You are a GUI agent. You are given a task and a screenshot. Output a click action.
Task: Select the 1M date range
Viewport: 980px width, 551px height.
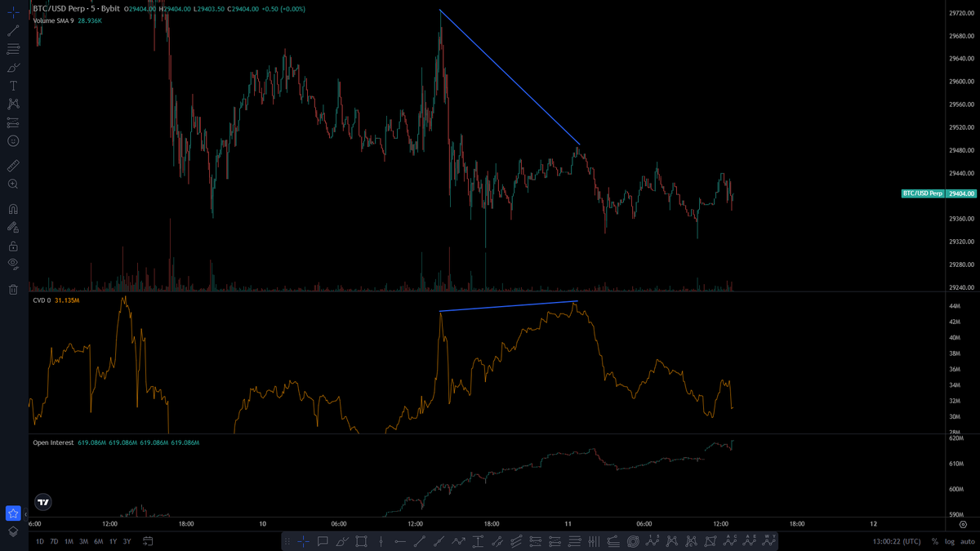coord(69,542)
